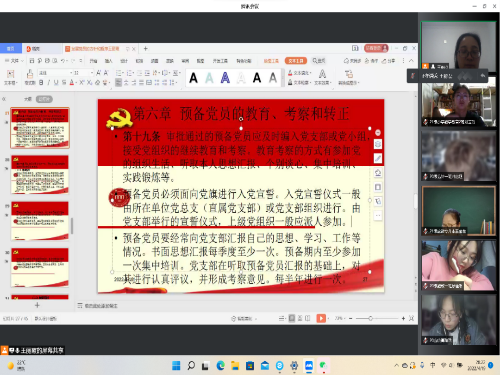Screen dimensions: 500x375
Task: Underline the selected text
Action: point(56,82)
